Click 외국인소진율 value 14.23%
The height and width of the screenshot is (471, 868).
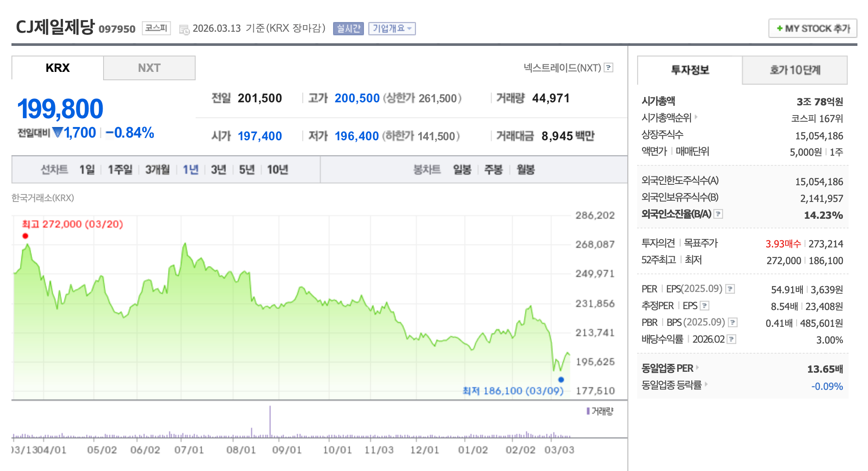pos(823,215)
